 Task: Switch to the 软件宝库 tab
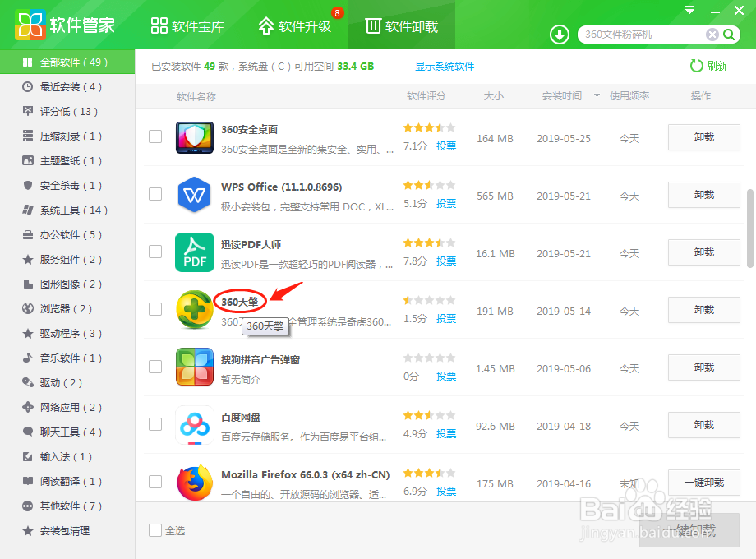[187, 26]
